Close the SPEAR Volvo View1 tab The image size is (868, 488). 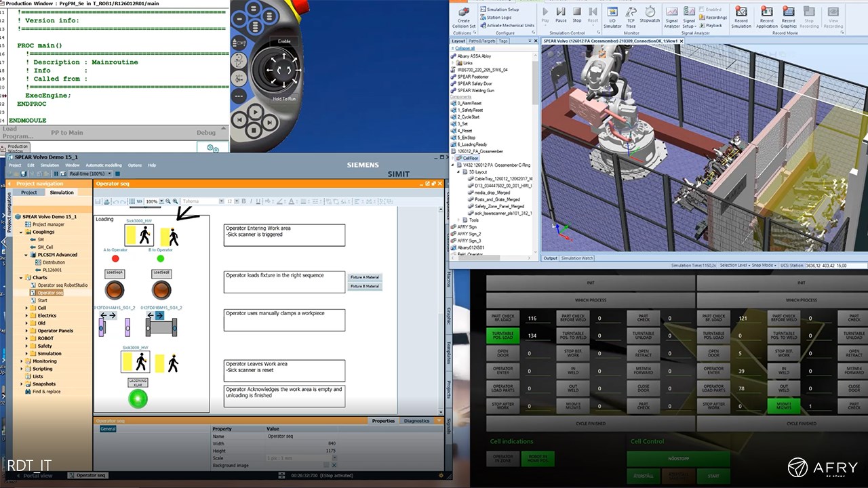coord(682,41)
